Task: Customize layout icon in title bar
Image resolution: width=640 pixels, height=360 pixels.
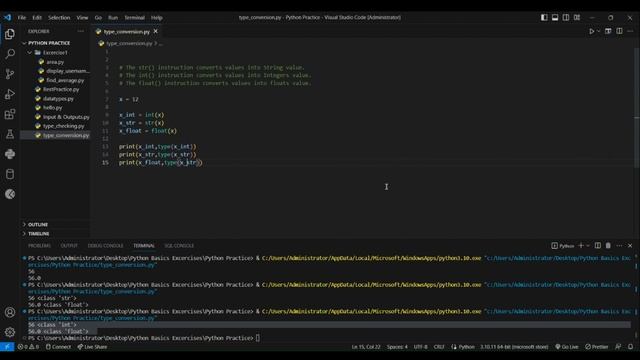Action: (577, 18)
